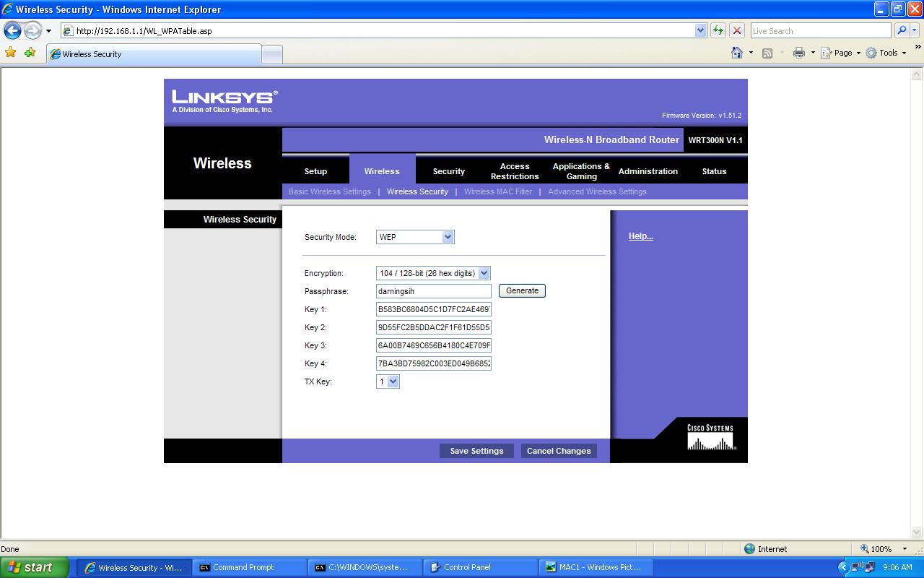This screenshot has width=924, height=578.
Task: Switch to Control Panel taskbar window
Action: pos(480,567)
